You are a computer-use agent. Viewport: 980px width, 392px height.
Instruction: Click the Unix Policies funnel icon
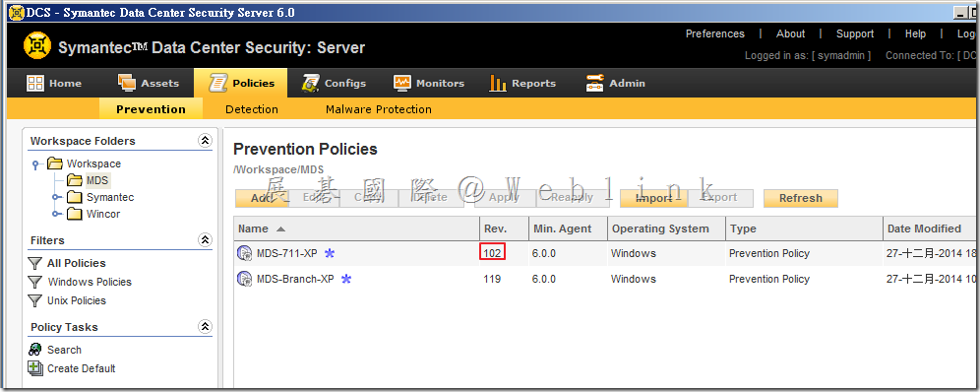(35, 300)
